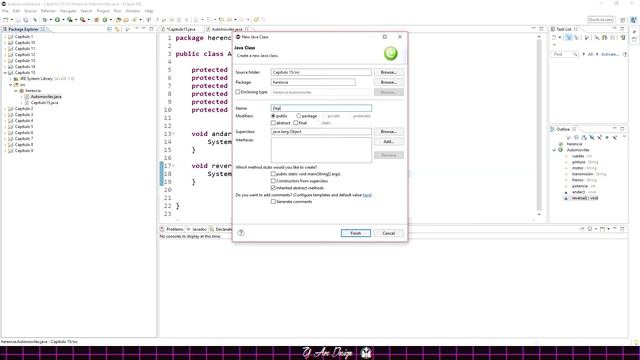Click the New Java Class toolbar icon
640x360 pixels.
point(105,20)
